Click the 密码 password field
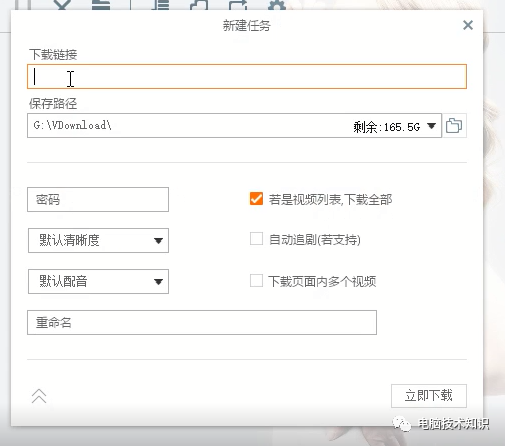Viewport: 505px width, 446px height. tap(98, 199)
